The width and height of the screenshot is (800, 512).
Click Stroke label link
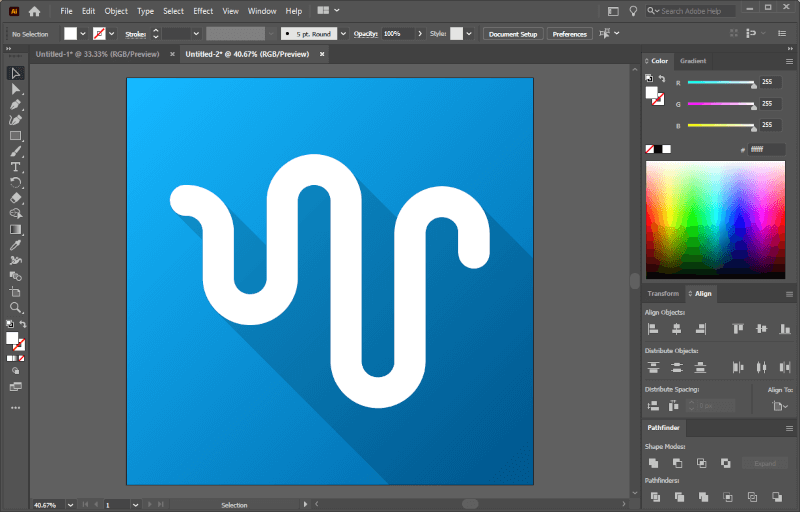click(x=136, y=34)
